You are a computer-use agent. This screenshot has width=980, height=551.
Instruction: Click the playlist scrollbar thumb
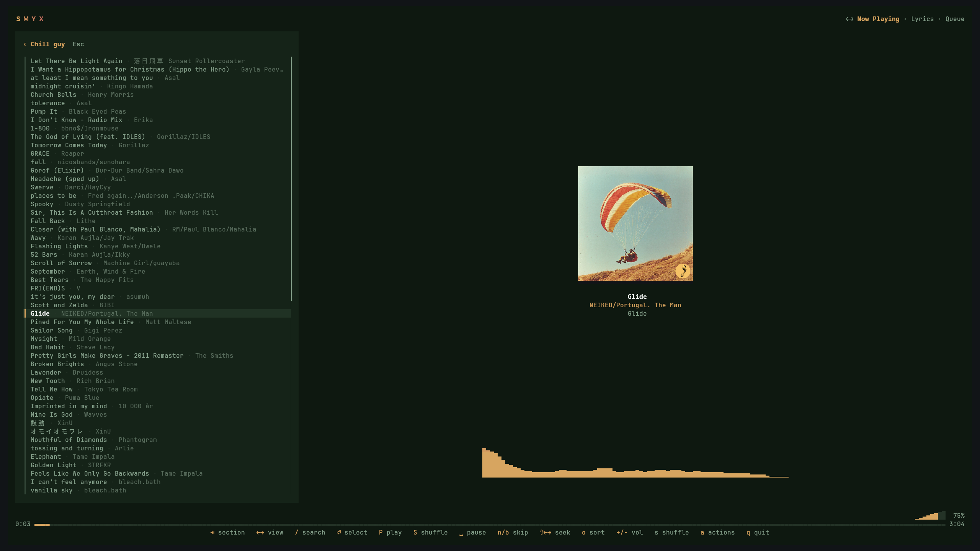[291, 179]
